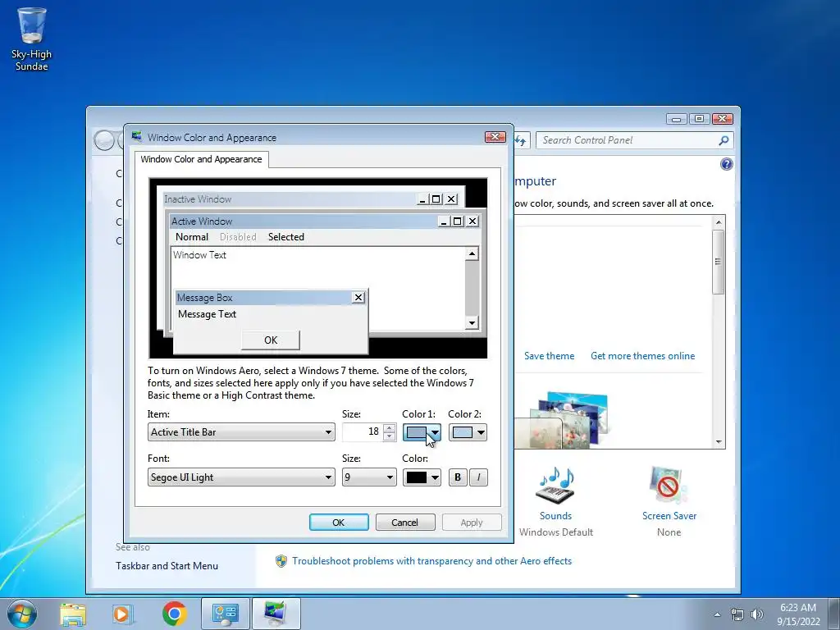Click preview Active Window maximize box
Screen dimensions: 840x630
pos(458,221)
